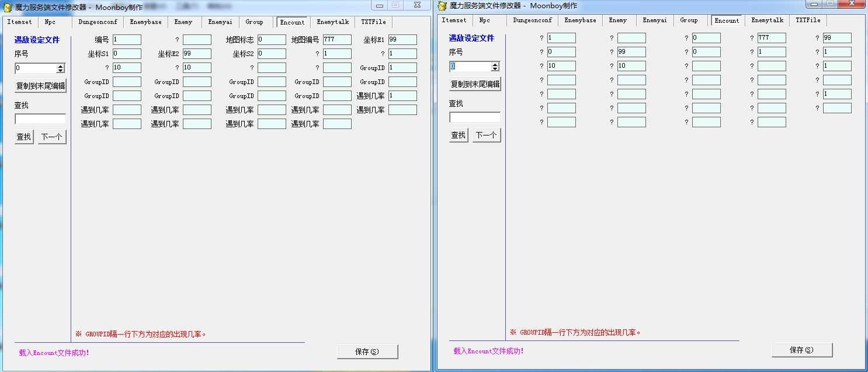
Task: Click the field showing 777 in right window
Action: pos(772,38)
